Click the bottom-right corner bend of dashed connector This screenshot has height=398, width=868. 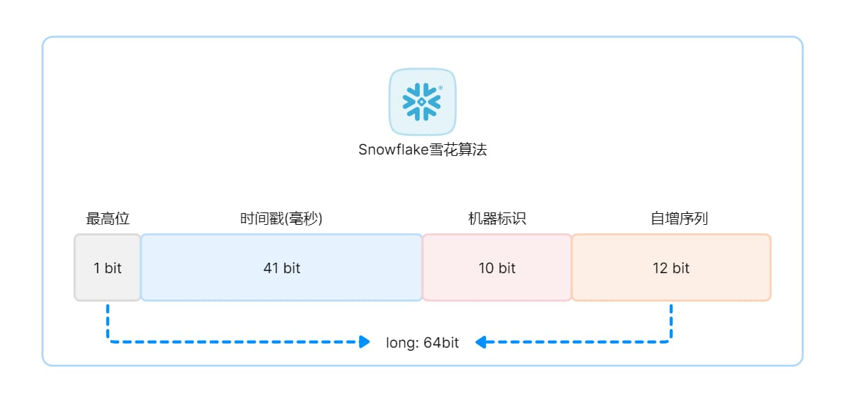(x=670, y=340)
